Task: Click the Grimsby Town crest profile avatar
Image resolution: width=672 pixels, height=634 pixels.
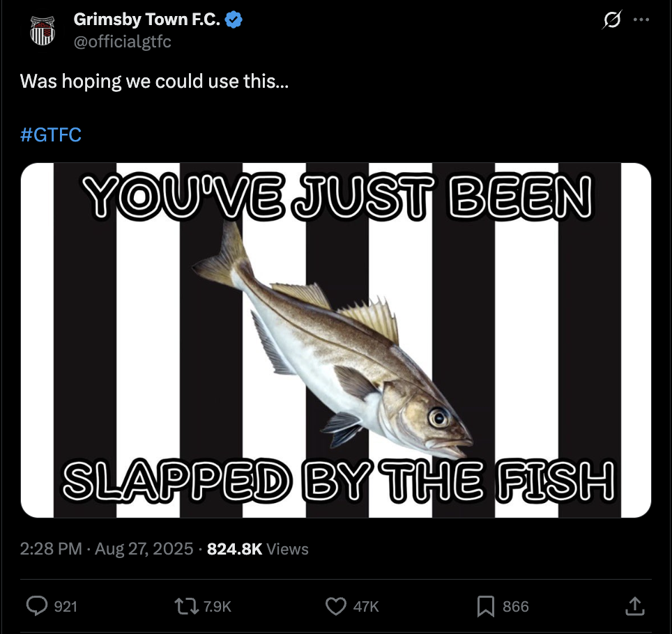Action: point(43,31)
